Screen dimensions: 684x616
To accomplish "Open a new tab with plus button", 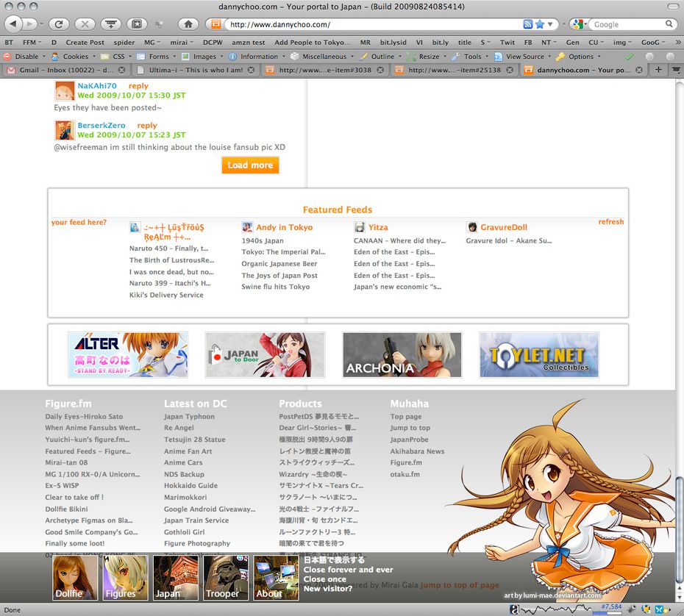I will coord(658,70).
